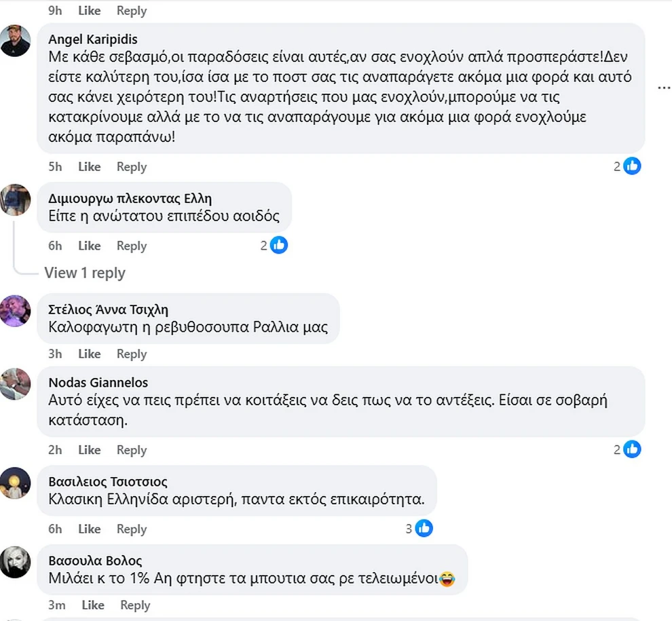The width and height of the screenshot is (672, 621).
Task: Click like reaction icon on Βασιλειος Τσιοτσιος comment
Action: point(424,528)
